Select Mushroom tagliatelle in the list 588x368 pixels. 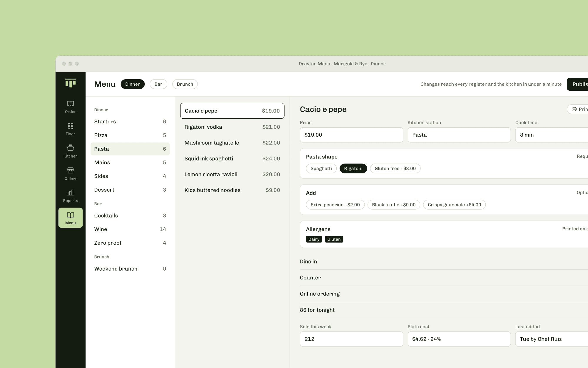[232, 143]
